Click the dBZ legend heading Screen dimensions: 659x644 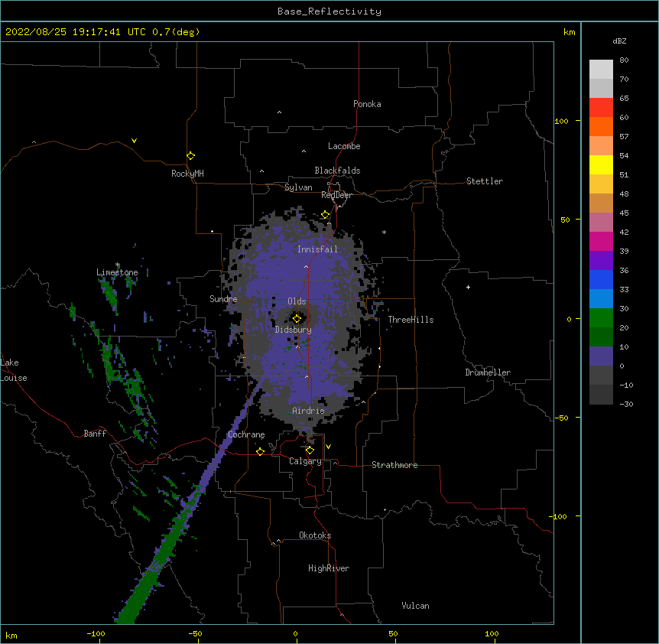pos(619,41)
